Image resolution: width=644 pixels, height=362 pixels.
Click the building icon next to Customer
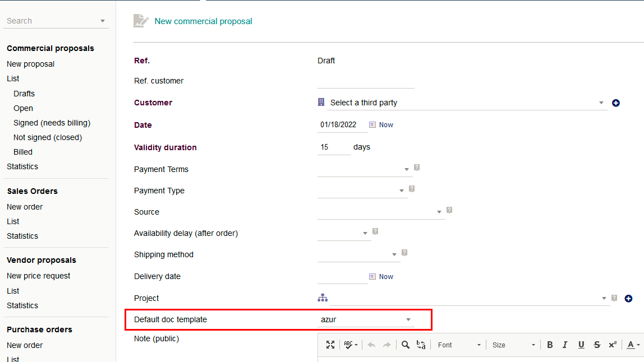(321, 102)
